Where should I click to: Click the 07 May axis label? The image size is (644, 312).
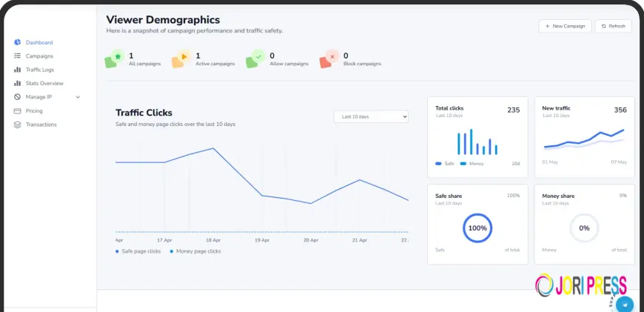click(x=619, y=162)
